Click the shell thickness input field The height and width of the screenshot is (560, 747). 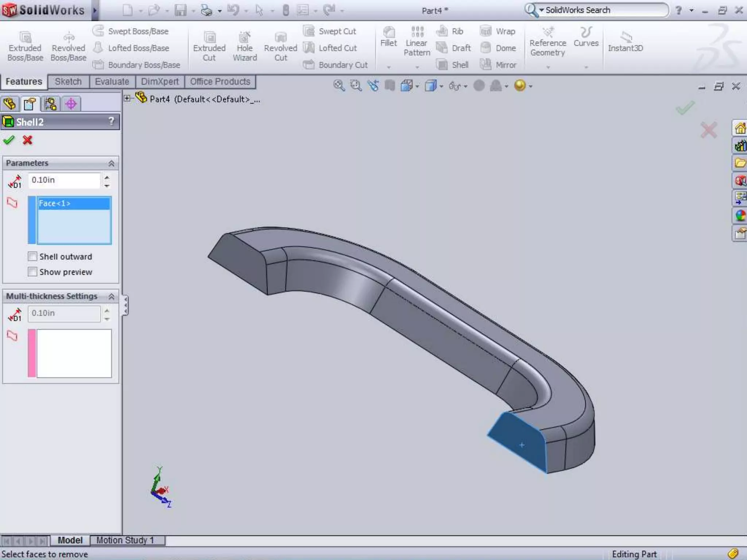click(x=64, y=180)
